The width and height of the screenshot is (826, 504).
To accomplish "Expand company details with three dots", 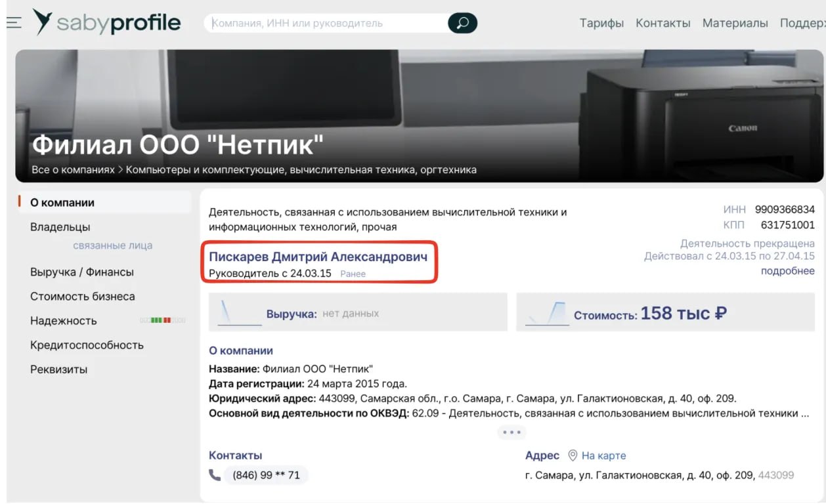I will [511, 432].
